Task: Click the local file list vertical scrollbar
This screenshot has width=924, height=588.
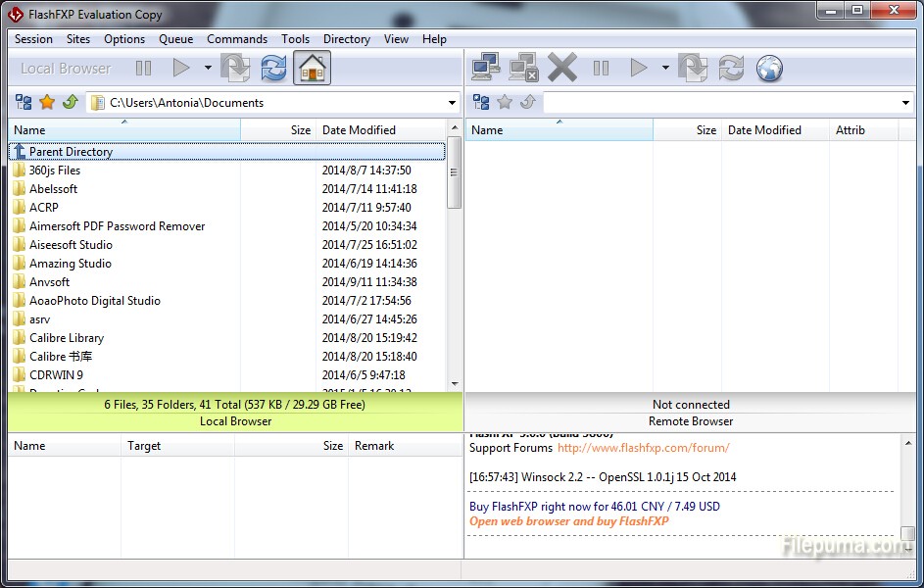Action: tap(454, 255)
